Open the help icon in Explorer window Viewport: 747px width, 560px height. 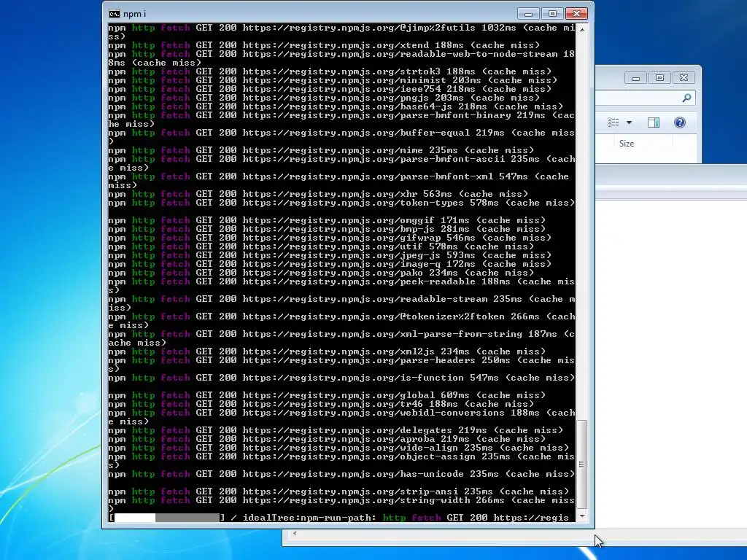pos(680,122)
